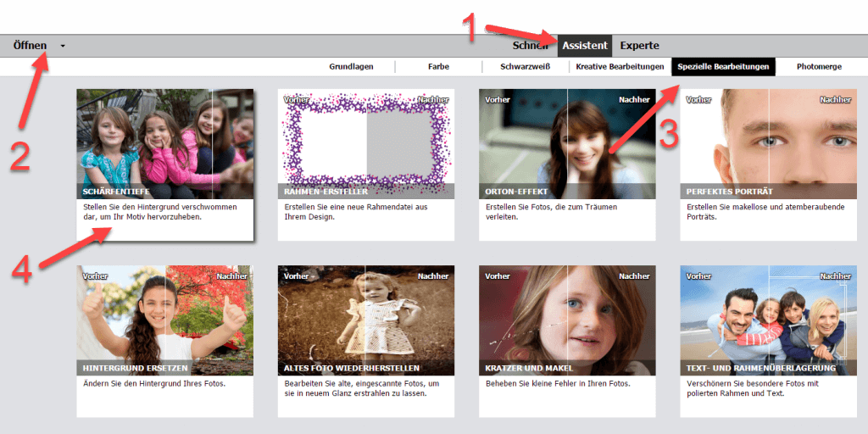Image resolution: width=868 pixels, height=434 pixels.
Task: Open the Farbe category tab
Action: pyautogui.click(x=438, y=66)
